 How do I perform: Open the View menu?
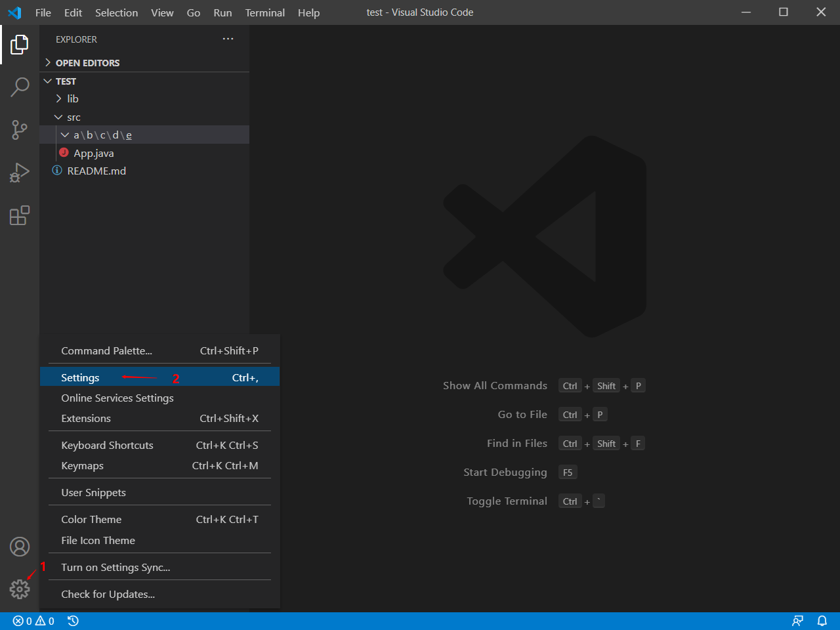click(x=162, y=12)
